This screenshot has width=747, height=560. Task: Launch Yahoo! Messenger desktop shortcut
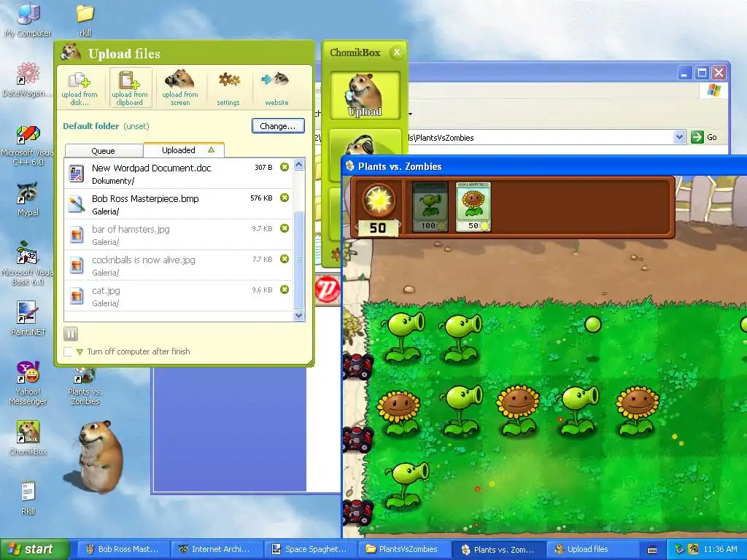tap(28, 384)
